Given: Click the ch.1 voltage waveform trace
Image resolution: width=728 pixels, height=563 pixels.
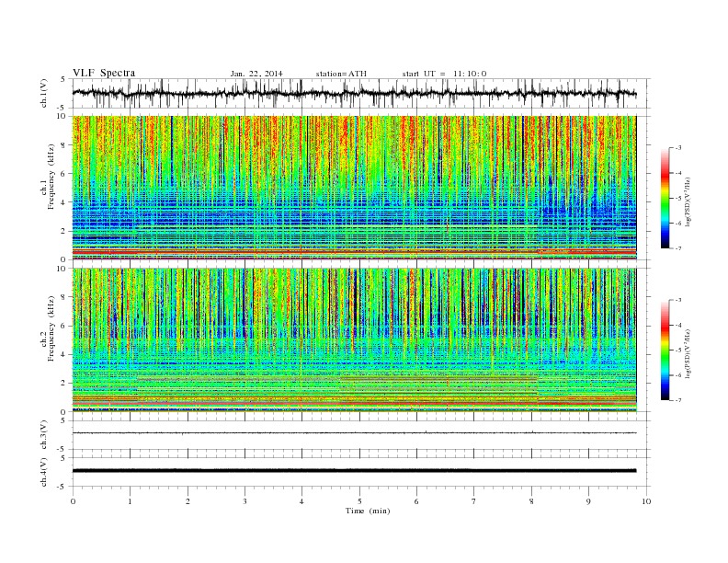Looking at the screenshot, I should pos(354,93).
